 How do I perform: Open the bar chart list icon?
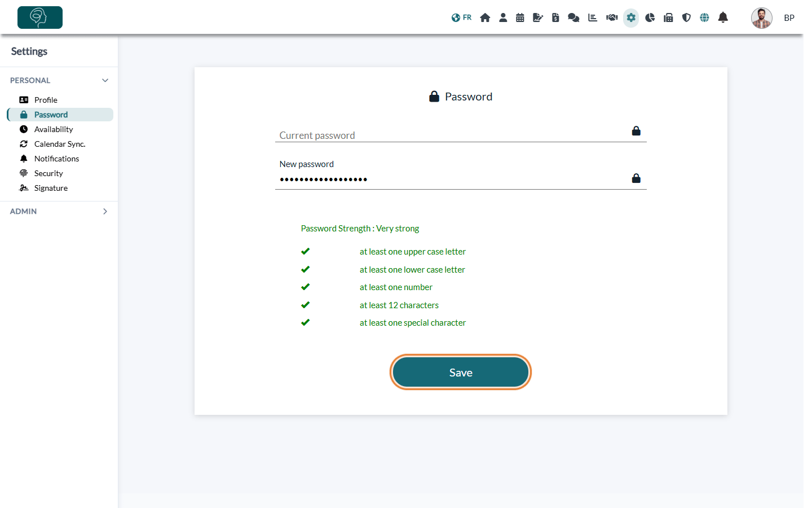pyautogui.click(x=593, y=17)
